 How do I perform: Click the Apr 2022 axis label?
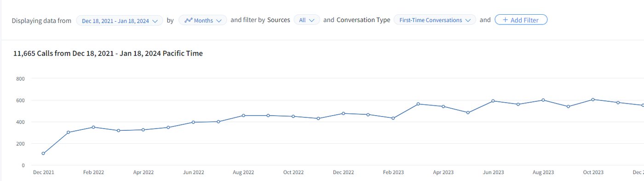pyautogui.click(x=144, y=173)
